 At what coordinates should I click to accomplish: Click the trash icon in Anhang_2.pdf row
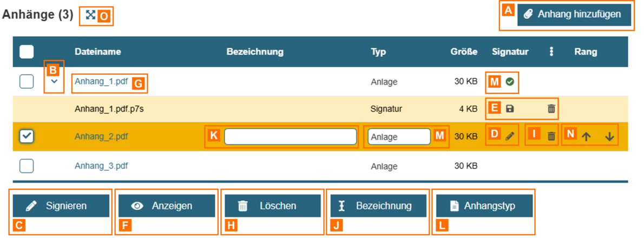pyautogui.click(x=551, y=136)
